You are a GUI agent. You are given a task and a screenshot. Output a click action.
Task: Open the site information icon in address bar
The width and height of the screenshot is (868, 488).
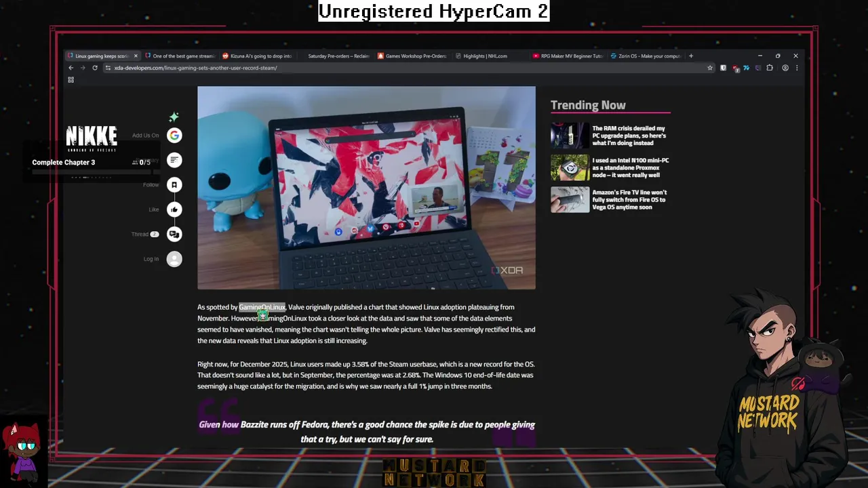pyautogui.click(x=108, y=68)
